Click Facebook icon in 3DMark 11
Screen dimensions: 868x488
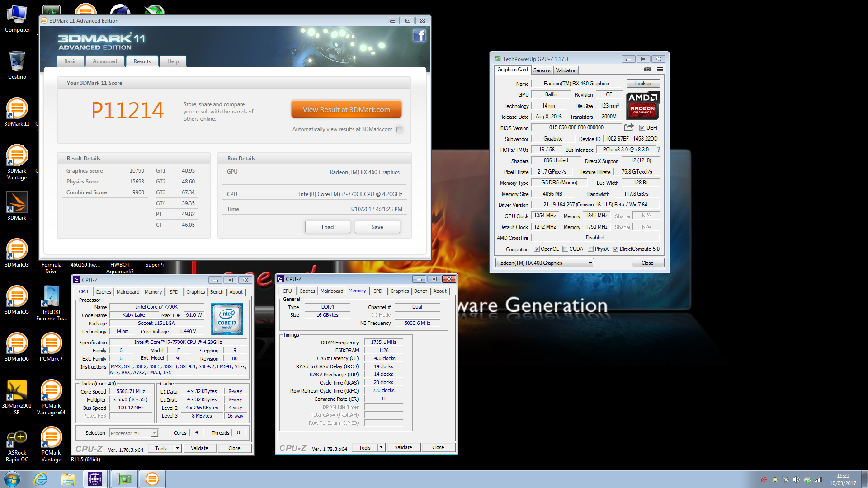(420, 35)
